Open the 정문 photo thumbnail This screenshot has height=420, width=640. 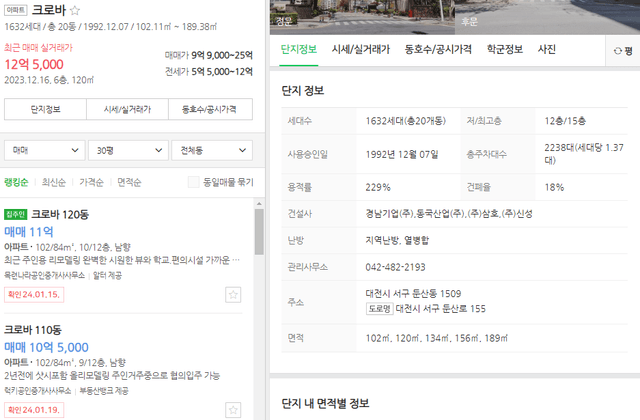click(362, 17)
